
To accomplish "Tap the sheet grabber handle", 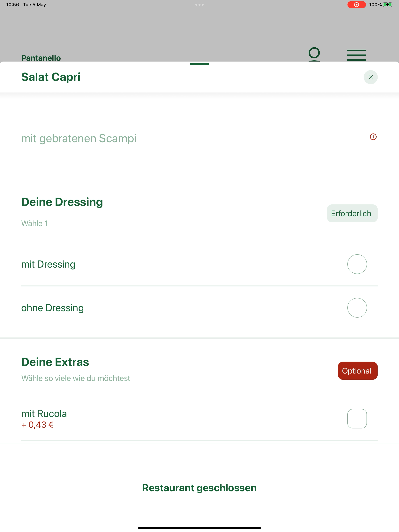I will pyautogui.click(x=199, y=64).
